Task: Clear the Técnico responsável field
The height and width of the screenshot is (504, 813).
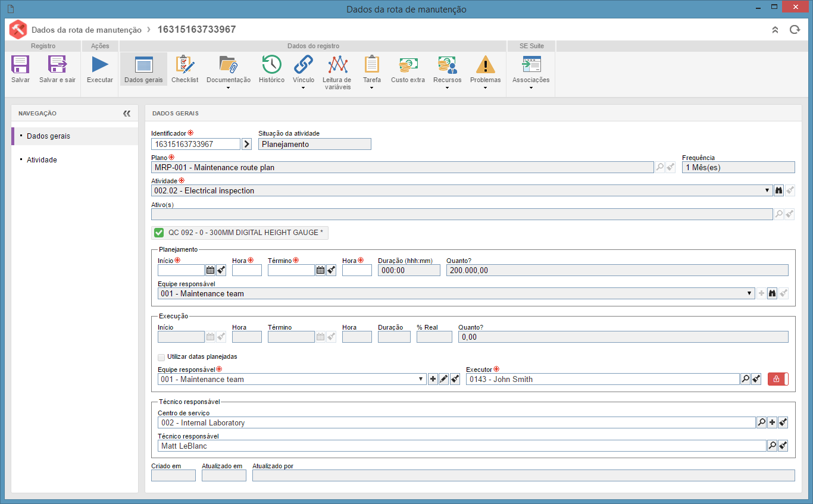Action: coord(784,446)
